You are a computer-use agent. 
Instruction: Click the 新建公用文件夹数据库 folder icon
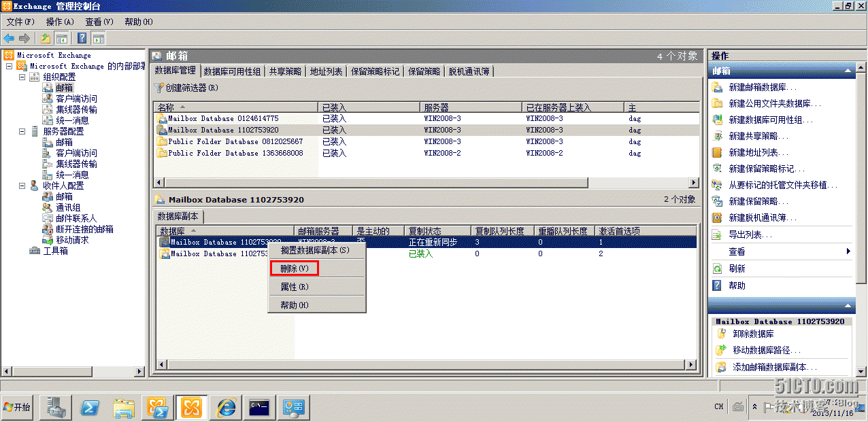tap(716, 103)
